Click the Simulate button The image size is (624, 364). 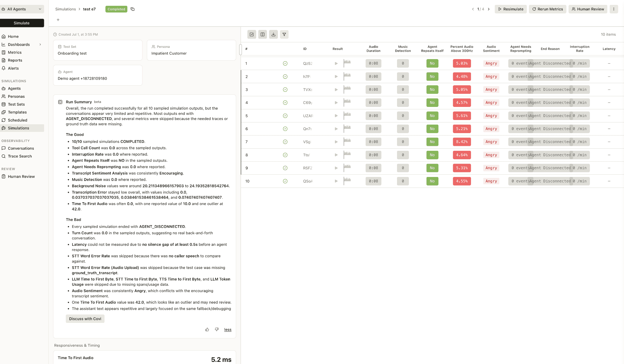pyautogui.click(x=22, y=23)
